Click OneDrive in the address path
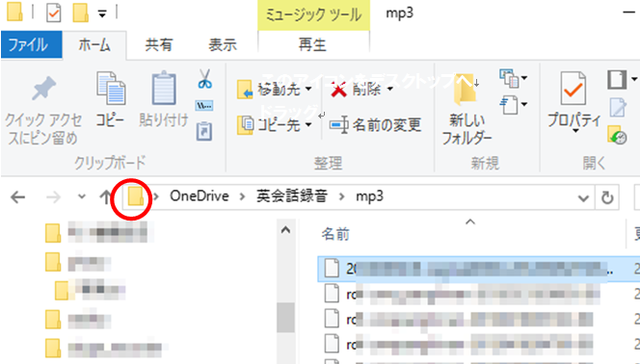 [x=200, y=196]
